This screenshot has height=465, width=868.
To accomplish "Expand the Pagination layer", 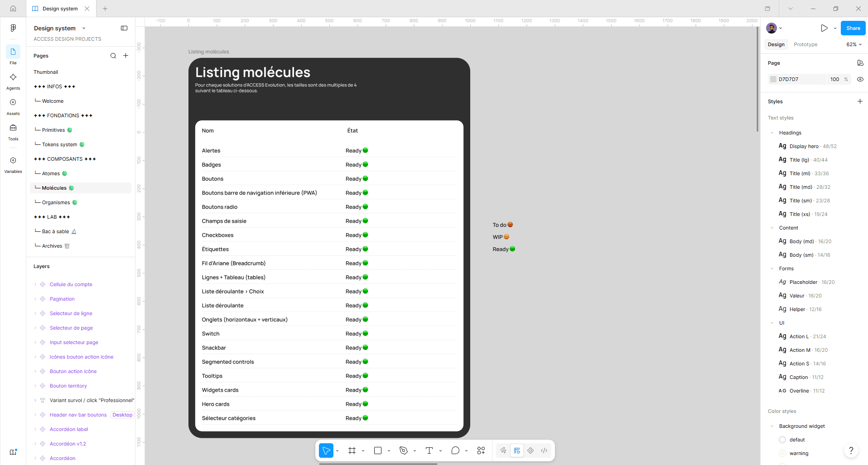I will (35, 299).
